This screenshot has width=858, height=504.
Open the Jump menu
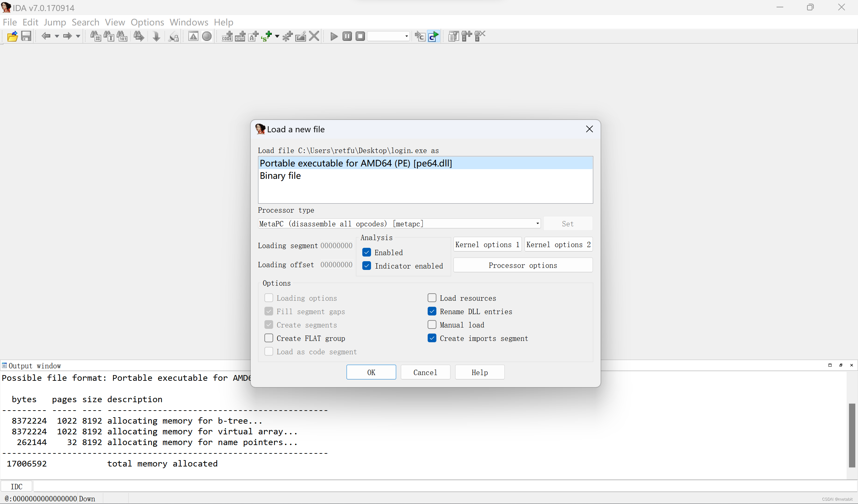(55, 22)
